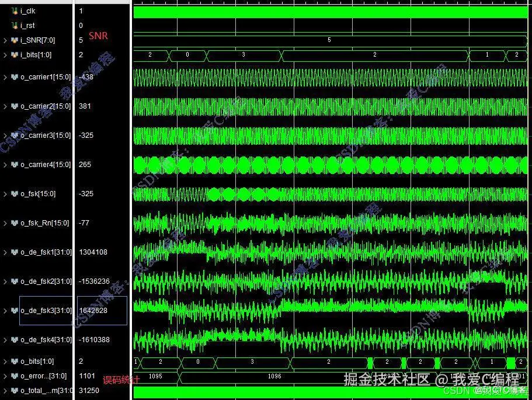Image resolution: width=532 pixels, height=400 pixels.
Task: Click the o_fsk_Rn[15:0] bus icon
Action: (14, 223)
